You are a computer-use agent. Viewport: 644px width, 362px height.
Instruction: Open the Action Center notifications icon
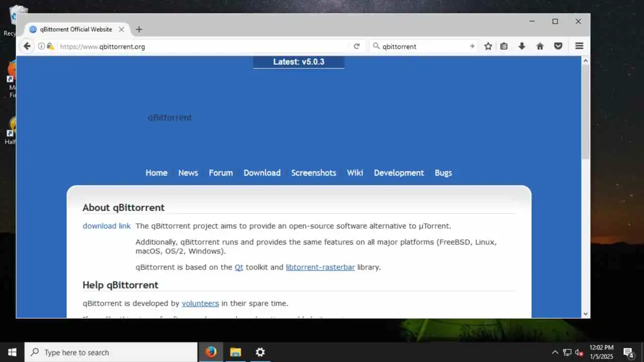[628, 352]
